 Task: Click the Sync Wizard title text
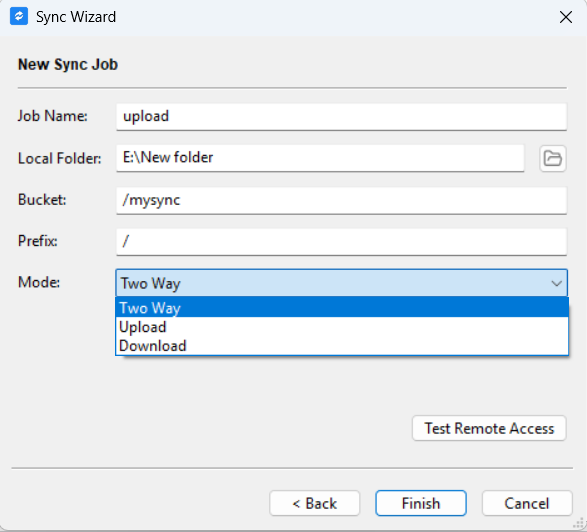[76, 17]
